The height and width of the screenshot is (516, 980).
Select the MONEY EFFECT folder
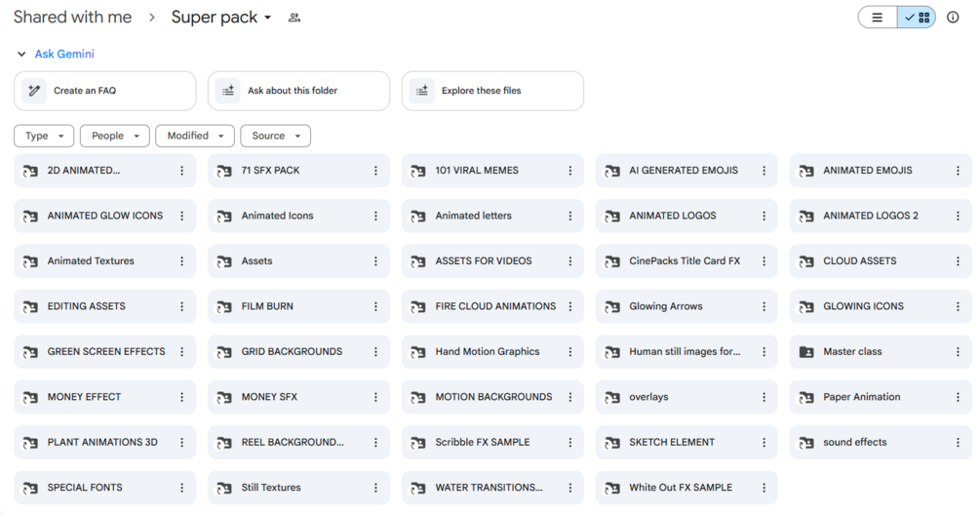pos(105,397)
